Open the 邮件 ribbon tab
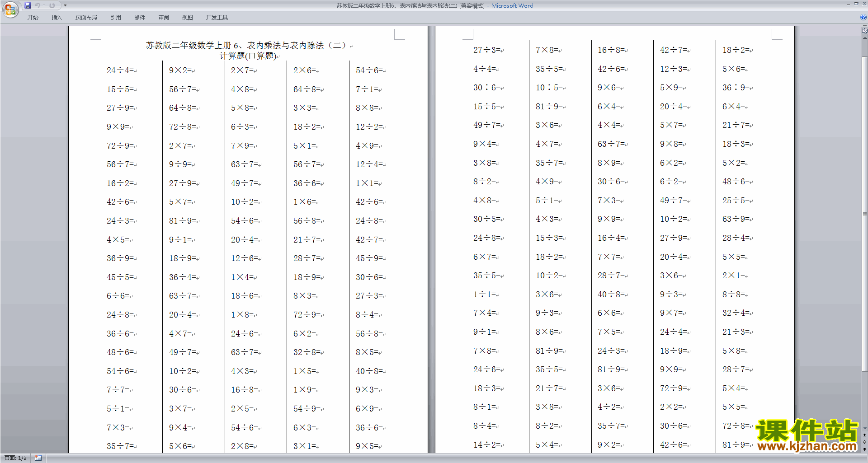Image resolution: width=868 pixels, height=463 pixels. click(140, 18)
